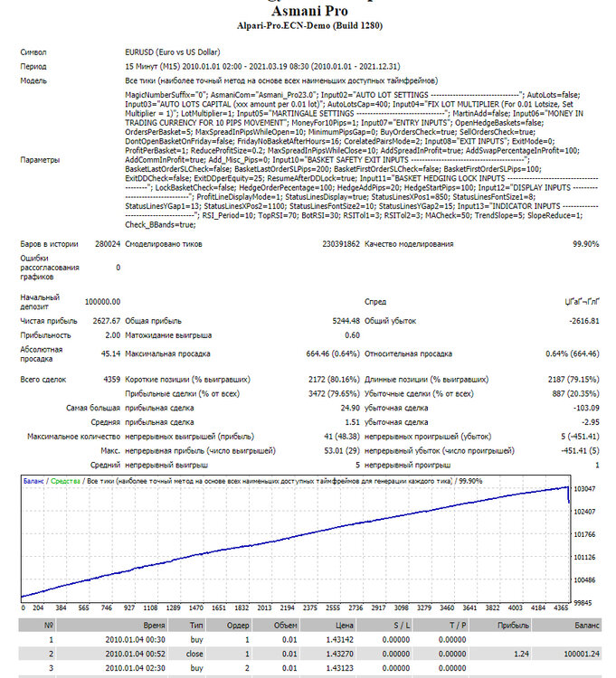This screenshot has height=678, width=616.
Task: Select losing trades value 887 (20.35%)
Action: pos(576,393)
